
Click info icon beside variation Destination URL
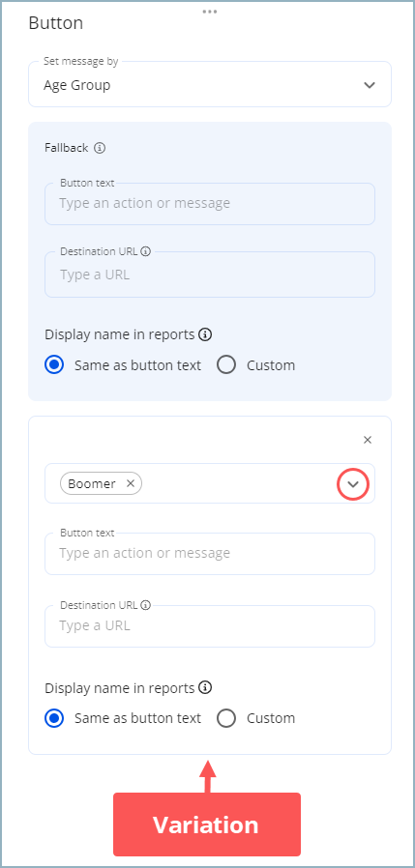(146, 605)
